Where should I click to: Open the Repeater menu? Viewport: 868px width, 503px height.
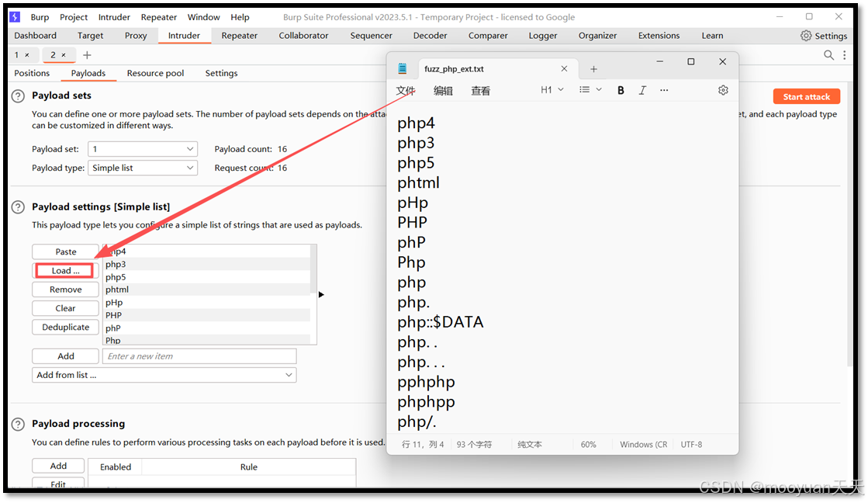(x=159, y=17)
